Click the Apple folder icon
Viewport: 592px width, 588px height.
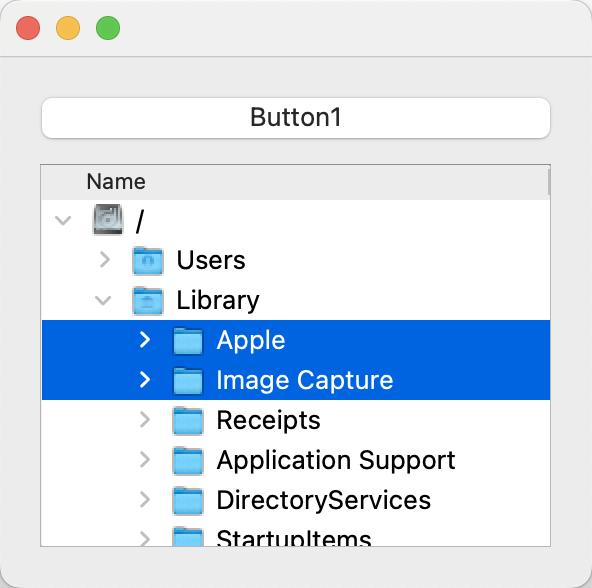click(188, 341)
